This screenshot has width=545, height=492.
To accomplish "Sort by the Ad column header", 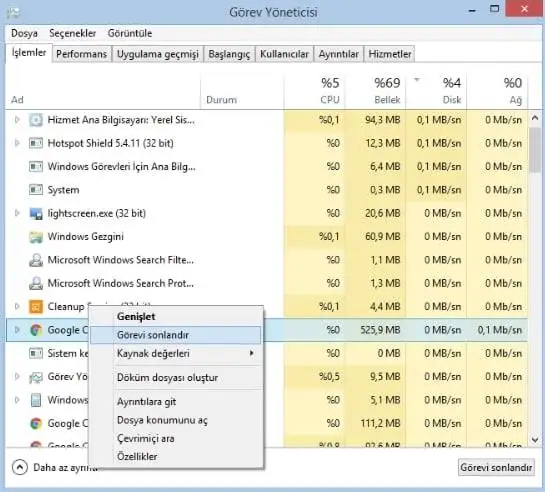I will 103,92.
